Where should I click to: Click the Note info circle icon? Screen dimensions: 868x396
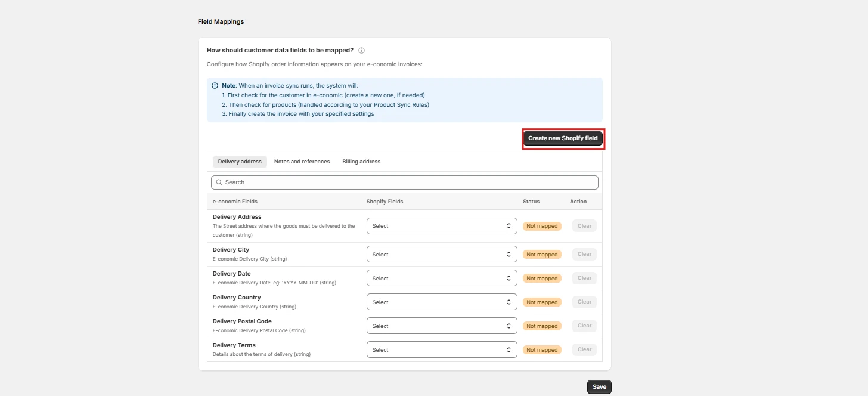click(x=215, y=85)
